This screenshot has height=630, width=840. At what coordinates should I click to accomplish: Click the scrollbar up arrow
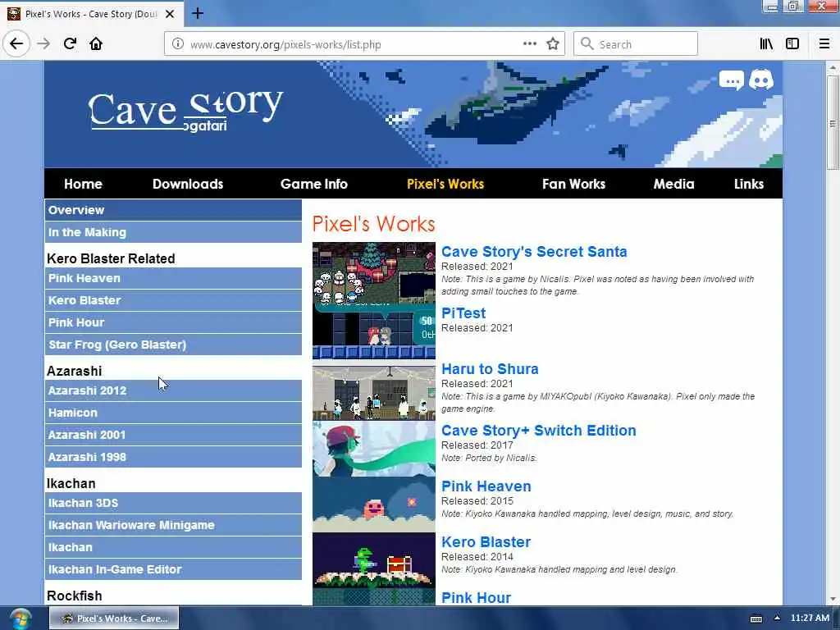point(832,68)
